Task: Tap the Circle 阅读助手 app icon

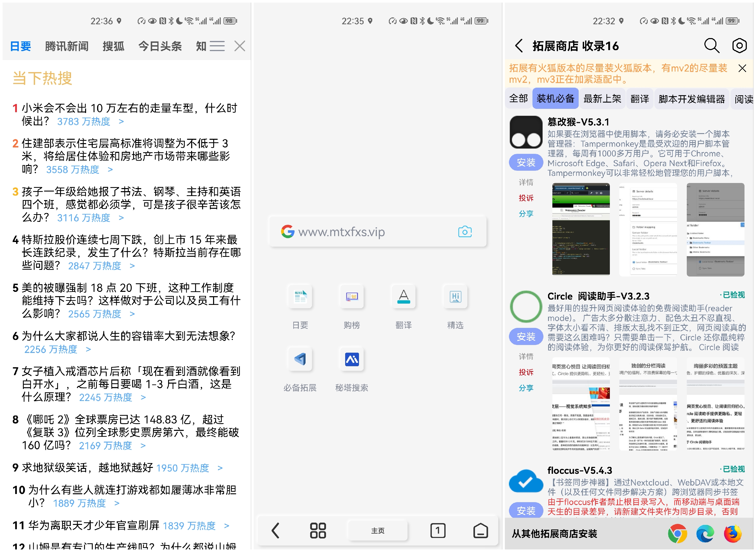Action: tap(526, 306)
